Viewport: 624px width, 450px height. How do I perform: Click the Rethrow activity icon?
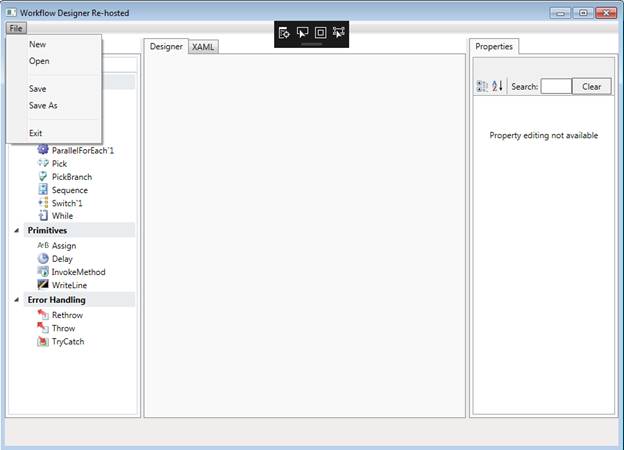tap(43, 315)
